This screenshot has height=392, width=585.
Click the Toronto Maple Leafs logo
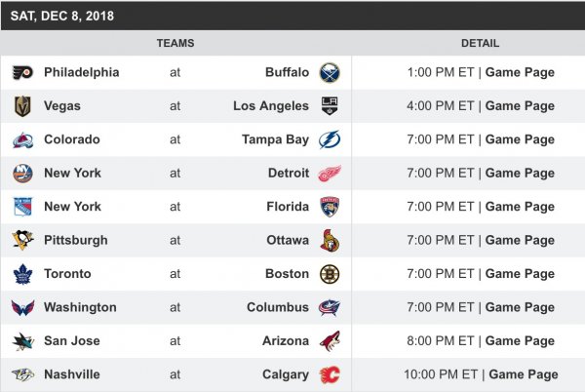coord(22,274)
